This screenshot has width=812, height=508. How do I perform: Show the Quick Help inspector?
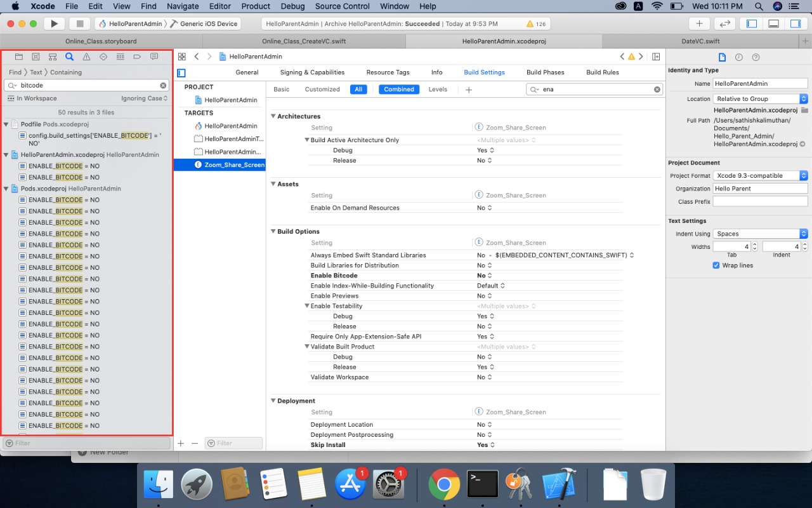(756, 57)
